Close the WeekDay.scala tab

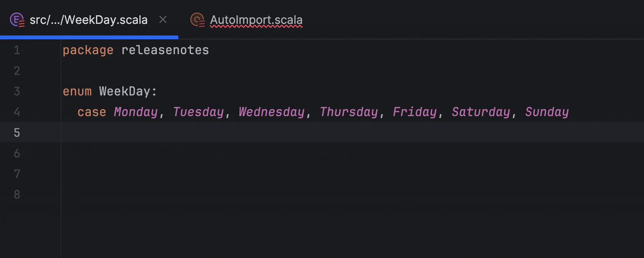[163, 19]
